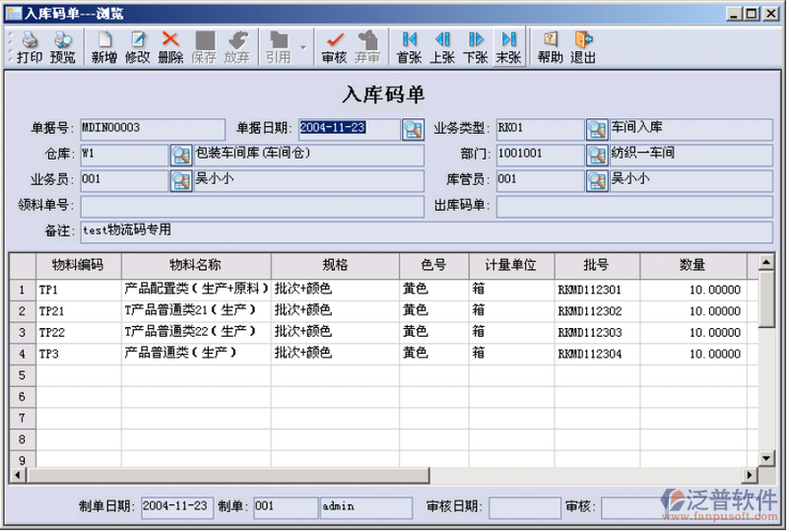Select the 修改 (Edit) toolbar icon
Image resolution: width=788 pixels, height=532 pixels.
[137, 46]
